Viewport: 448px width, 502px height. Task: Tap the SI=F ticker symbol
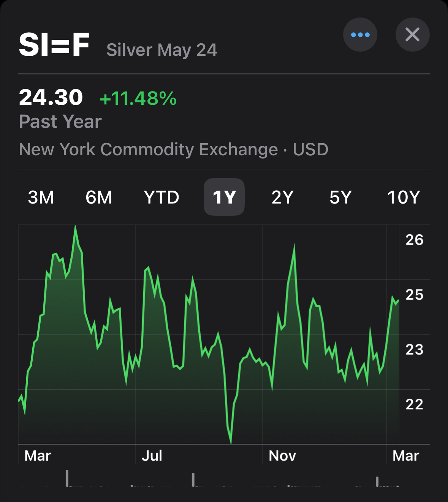[54, 45]
